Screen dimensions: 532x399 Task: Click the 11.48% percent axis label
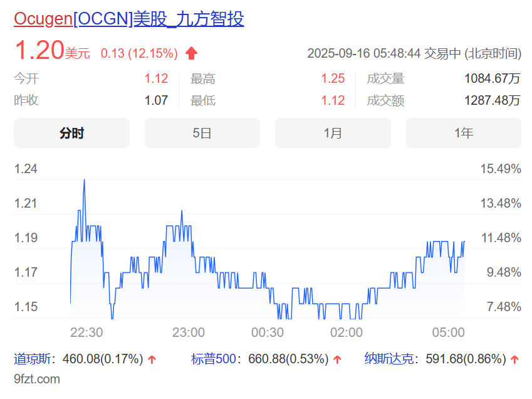click(501, 238)
